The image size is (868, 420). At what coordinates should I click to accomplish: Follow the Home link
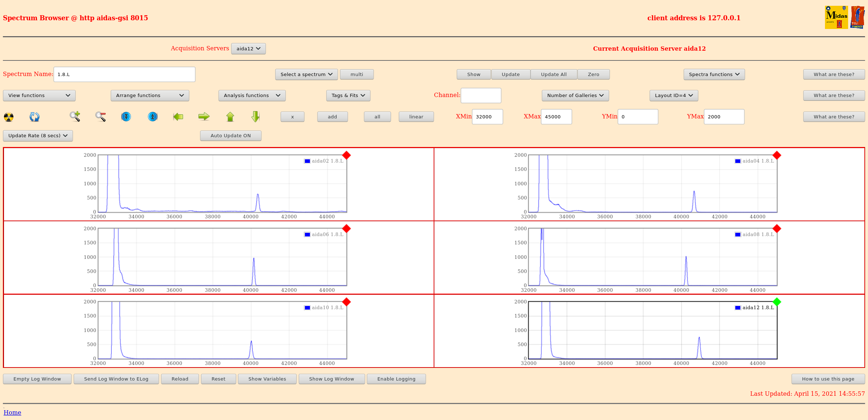(12, 412)
